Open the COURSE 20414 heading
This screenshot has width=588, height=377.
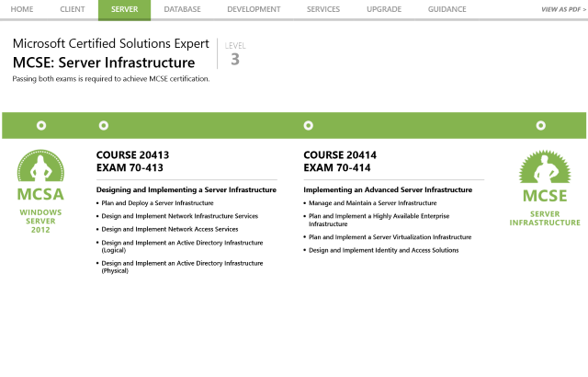tap(340, 154)
